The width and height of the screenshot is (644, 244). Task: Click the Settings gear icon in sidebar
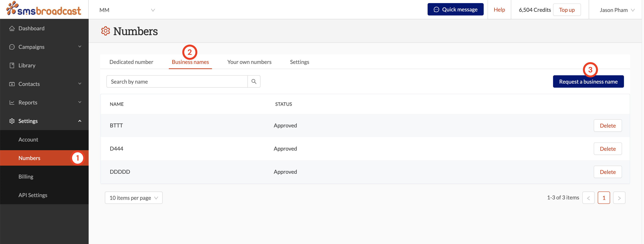(x=12, y=121)
